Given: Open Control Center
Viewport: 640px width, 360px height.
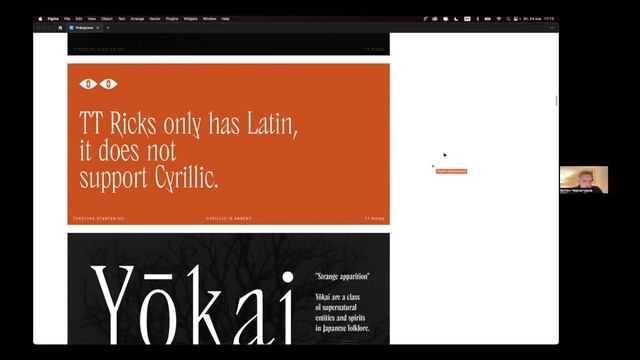Looking at the screenshot, I should (x=516, y=19).
